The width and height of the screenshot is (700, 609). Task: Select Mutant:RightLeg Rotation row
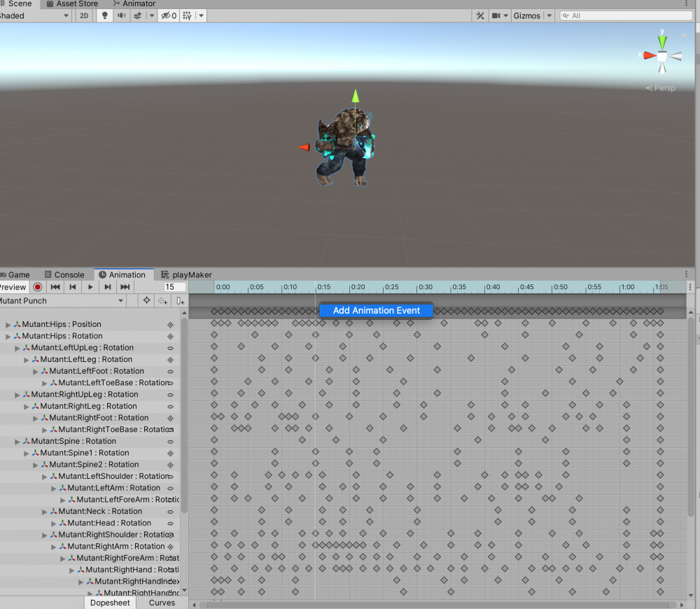[90, 406]
